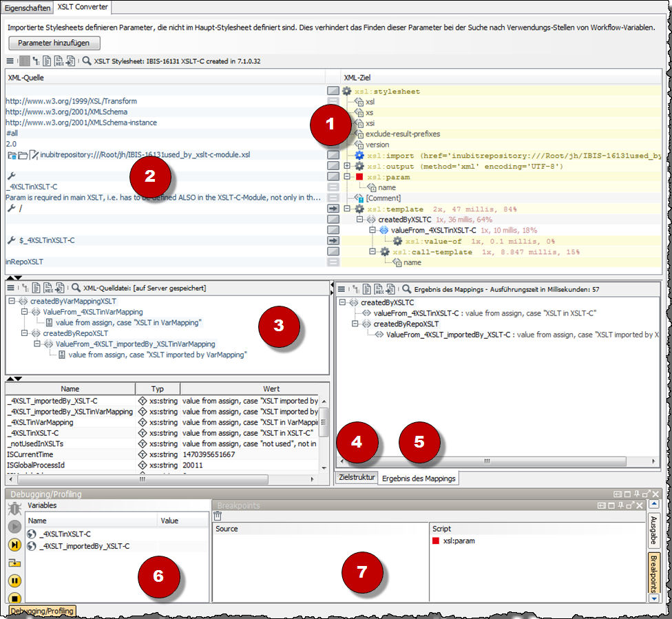Open the hamburger menu in stylesheet toolbar

tap(10, 61)
